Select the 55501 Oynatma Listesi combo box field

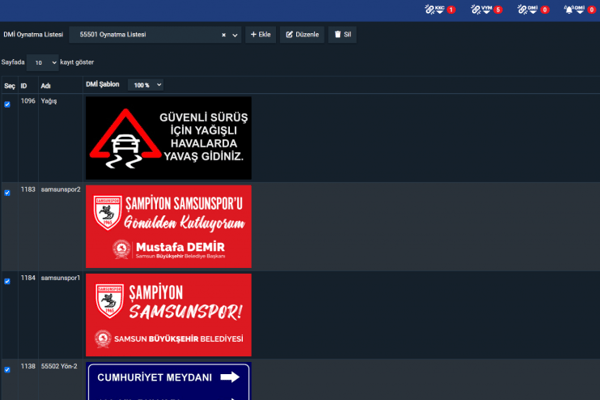[x=155, y=35]
